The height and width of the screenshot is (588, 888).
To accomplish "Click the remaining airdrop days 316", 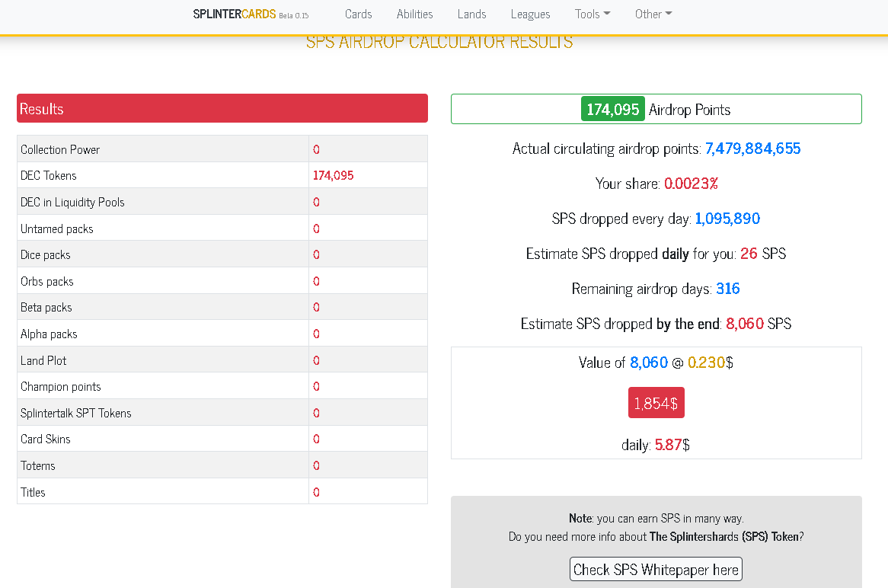I will pos(728,289).
